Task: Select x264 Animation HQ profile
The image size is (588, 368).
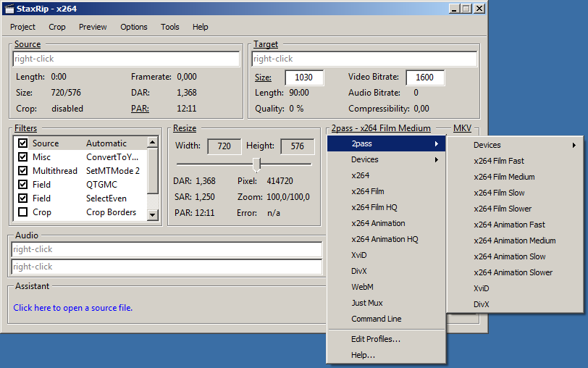Action: point(386,239)
